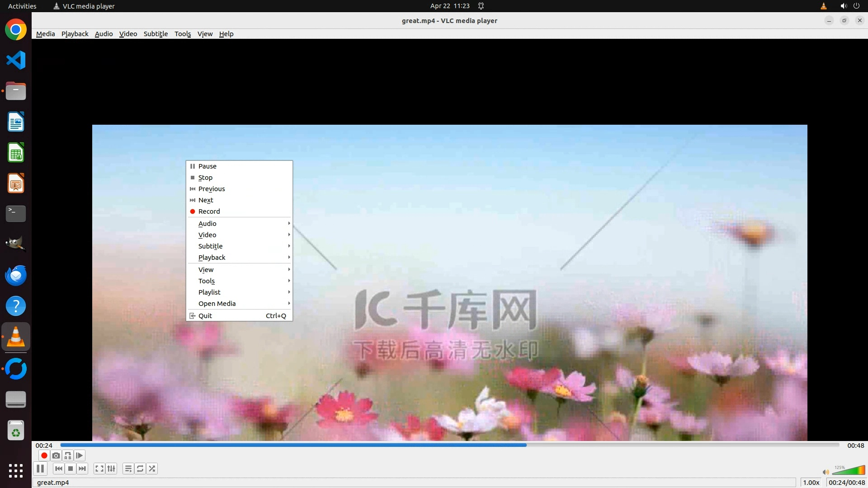
Task: Click the A-B loop icon
Action: pos(68,455)
